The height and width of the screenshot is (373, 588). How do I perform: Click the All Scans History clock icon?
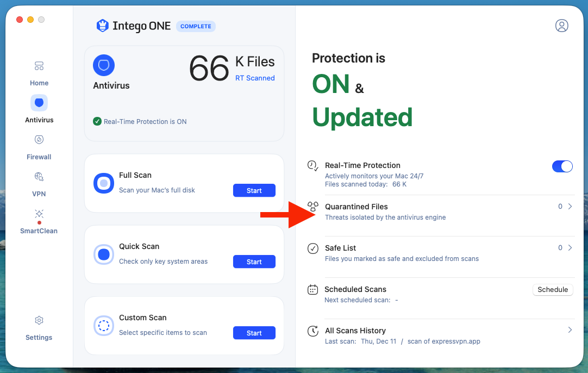click(313, 331)
